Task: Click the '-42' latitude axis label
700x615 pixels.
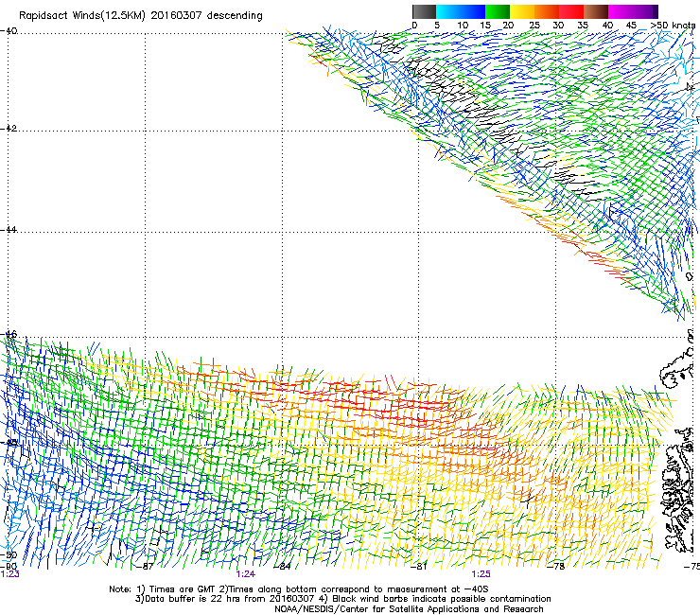Action: coord(9,129)
